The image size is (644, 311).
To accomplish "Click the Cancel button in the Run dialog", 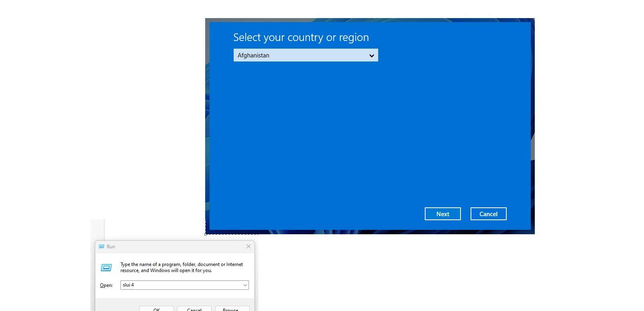I will pos(194,309).
